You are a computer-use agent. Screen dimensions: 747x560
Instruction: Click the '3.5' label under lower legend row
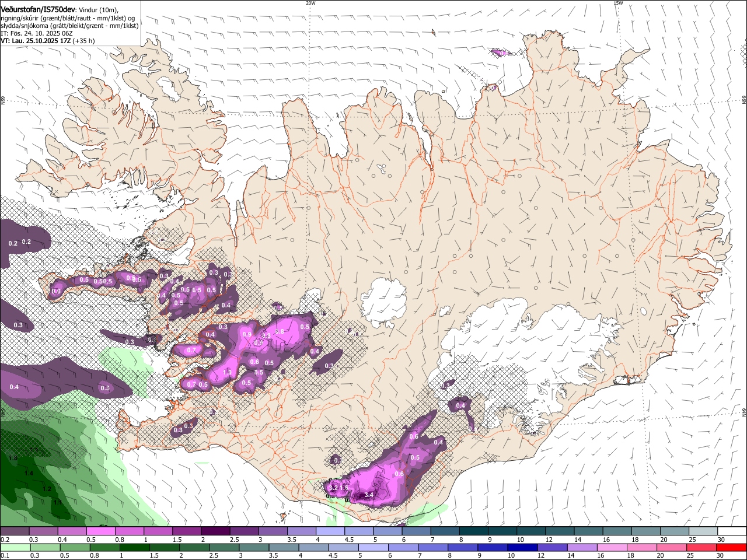(273, 556)
